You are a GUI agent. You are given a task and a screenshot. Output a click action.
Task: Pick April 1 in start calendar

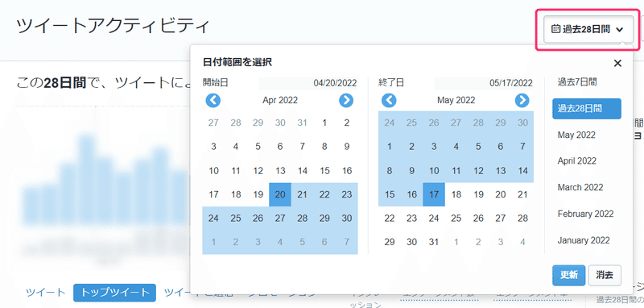point(324,123)
